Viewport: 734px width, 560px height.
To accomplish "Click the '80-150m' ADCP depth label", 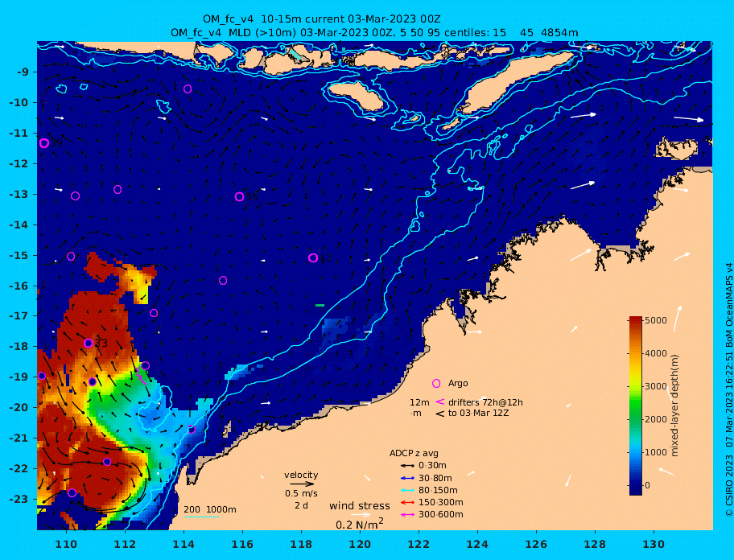I will tap(438, 490).
